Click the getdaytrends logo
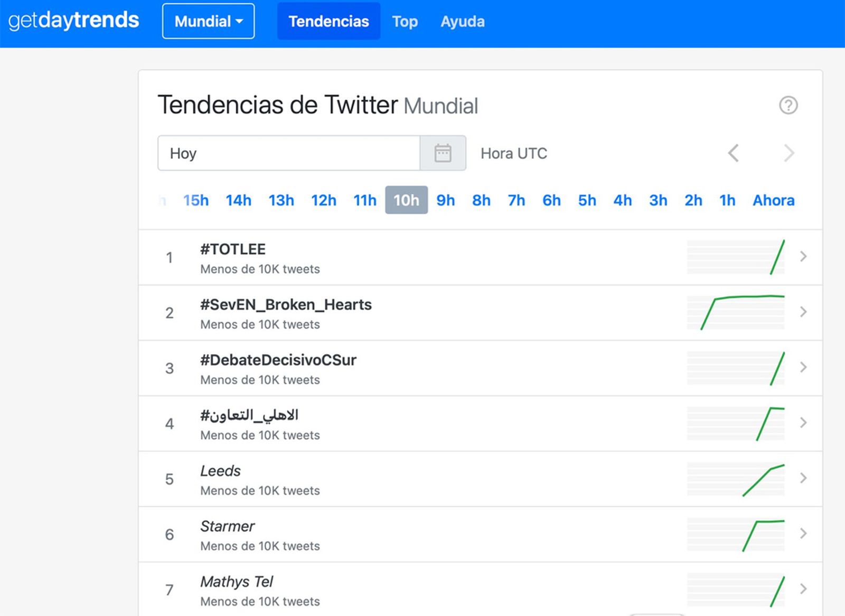This screenshot has height=616, width=845. [x=73, y=21]
